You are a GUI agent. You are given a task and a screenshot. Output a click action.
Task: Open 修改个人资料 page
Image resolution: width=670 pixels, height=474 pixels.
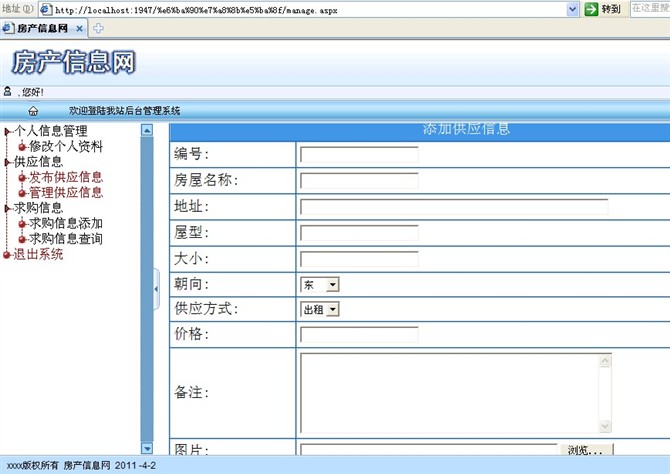coord(66,147)
